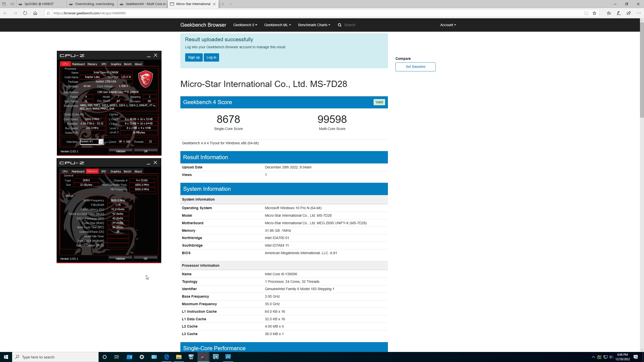Open the clock showing 6:06 PM
The image size is (644, 362).
(x=623, y=357)
